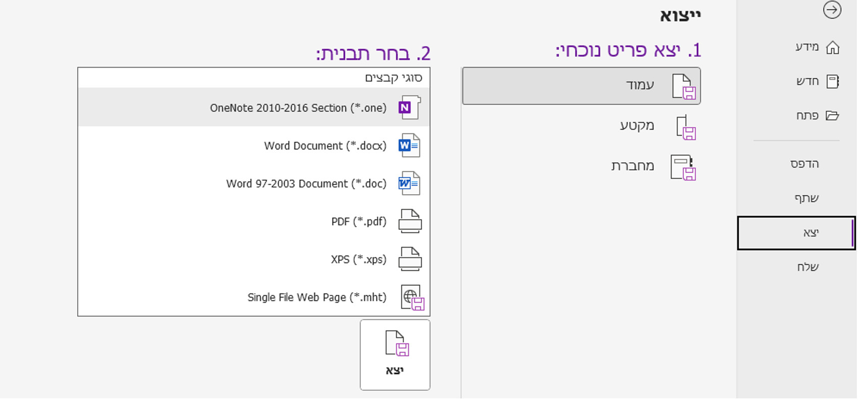Click the Single File Web Page globe icon
Screen dimensions: 868x413
(412, 298)
